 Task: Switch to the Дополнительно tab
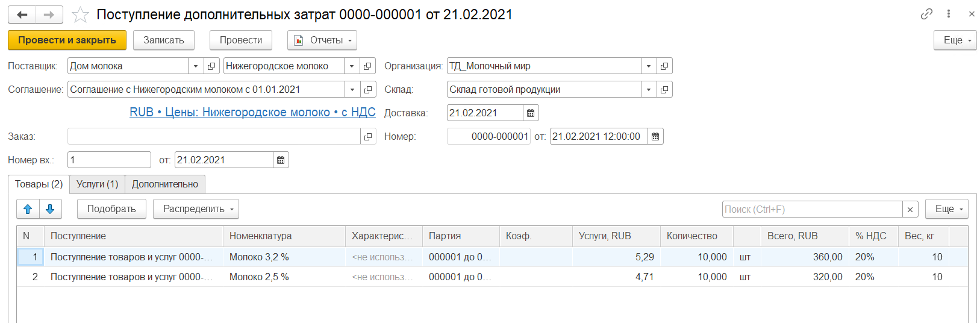pos(165,184)
